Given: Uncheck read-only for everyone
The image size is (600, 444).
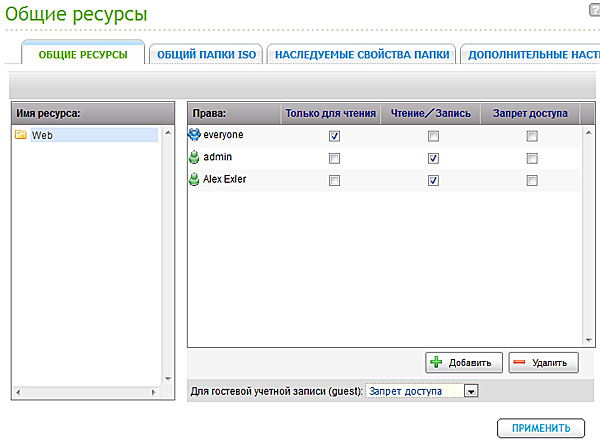Looking at the screenshot, I should 334,135.
